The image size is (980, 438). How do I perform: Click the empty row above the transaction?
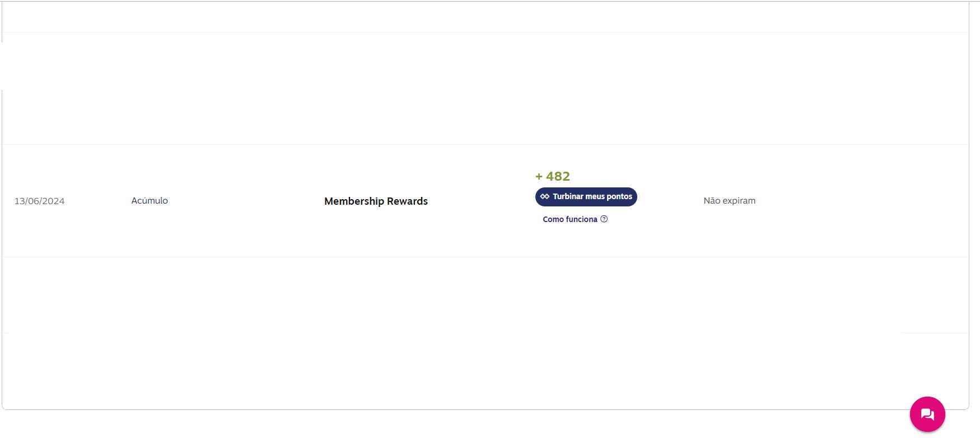485,88
